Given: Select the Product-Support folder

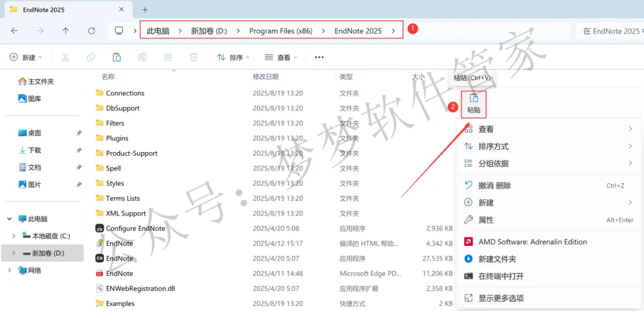Looking at the screenshot, I should tap(131, 153).
